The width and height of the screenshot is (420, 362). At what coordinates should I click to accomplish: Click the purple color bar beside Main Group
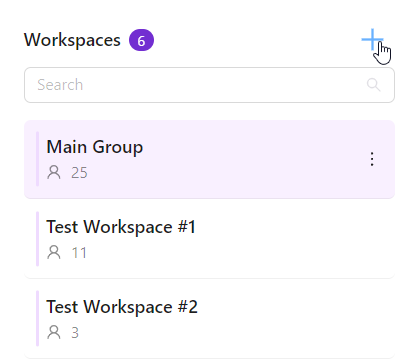(x=37, y=159)
